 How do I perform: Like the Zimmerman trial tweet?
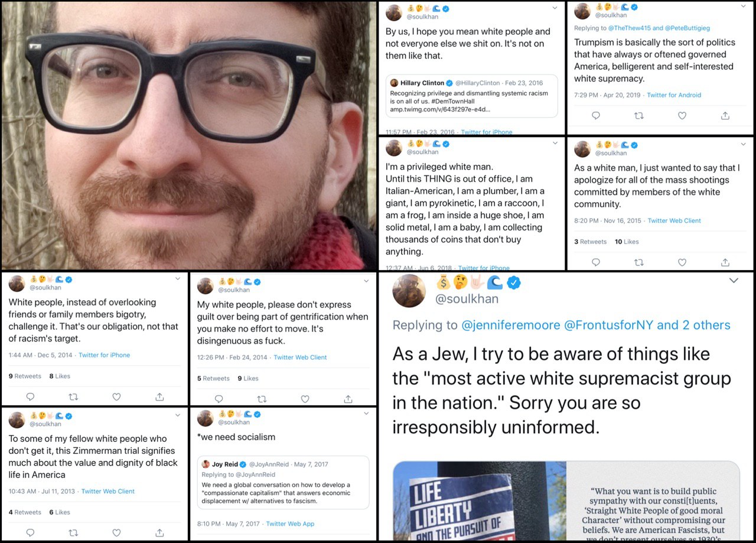click(x=116, y=533)
